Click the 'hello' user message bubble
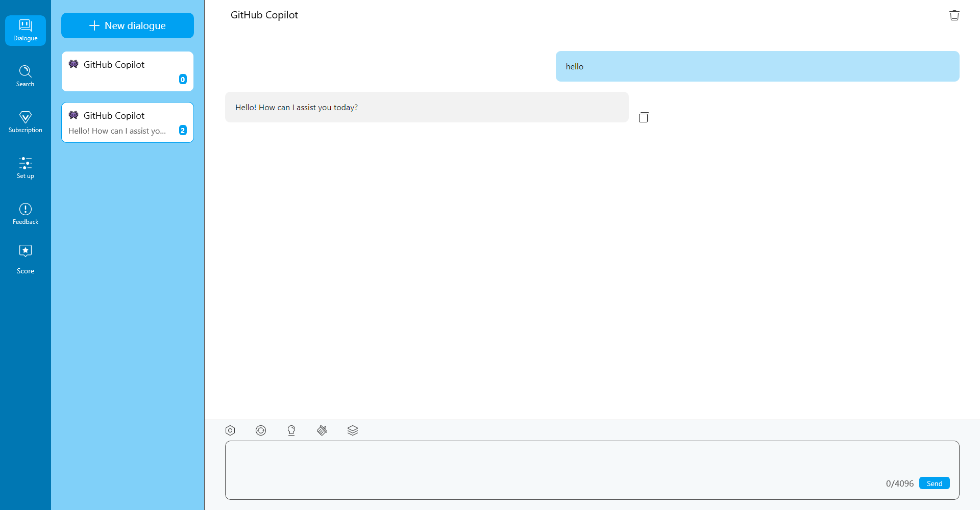 pos(757,66)
